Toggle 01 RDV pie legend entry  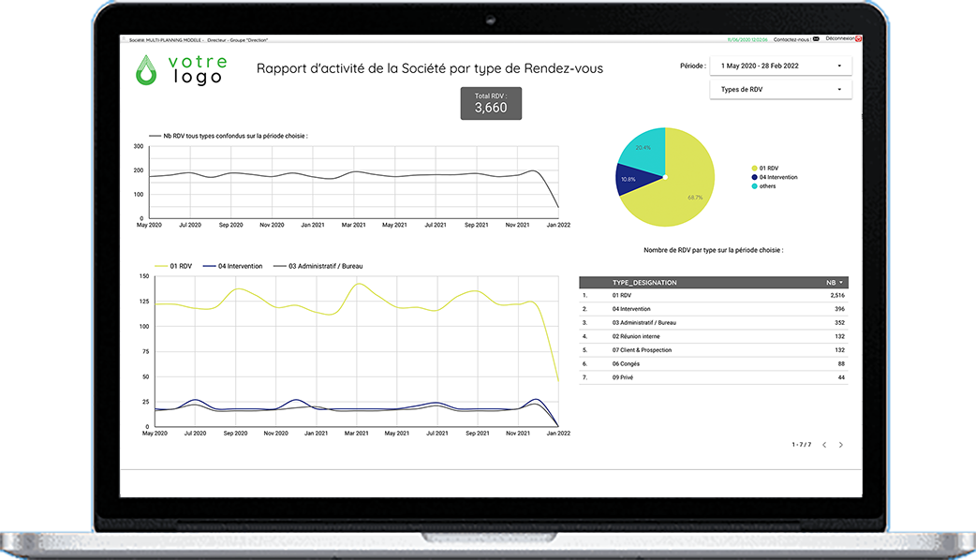pyautogui.click(x=765, y=168)
